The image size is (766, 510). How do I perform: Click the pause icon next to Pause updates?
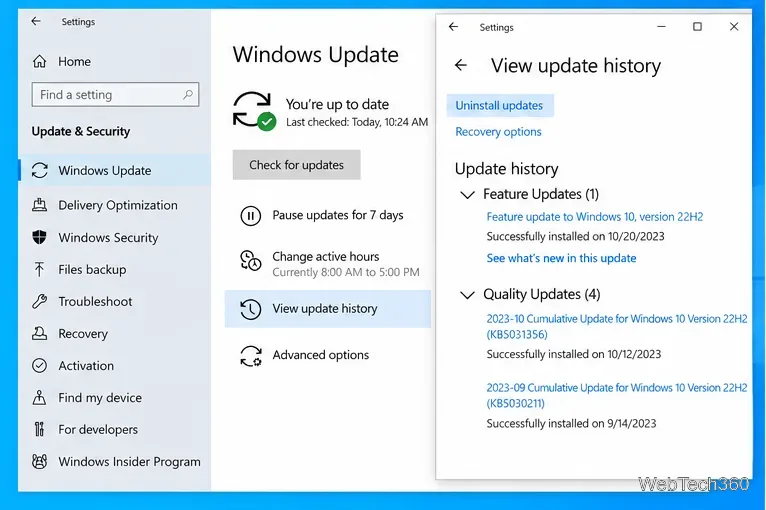point(251,215)
